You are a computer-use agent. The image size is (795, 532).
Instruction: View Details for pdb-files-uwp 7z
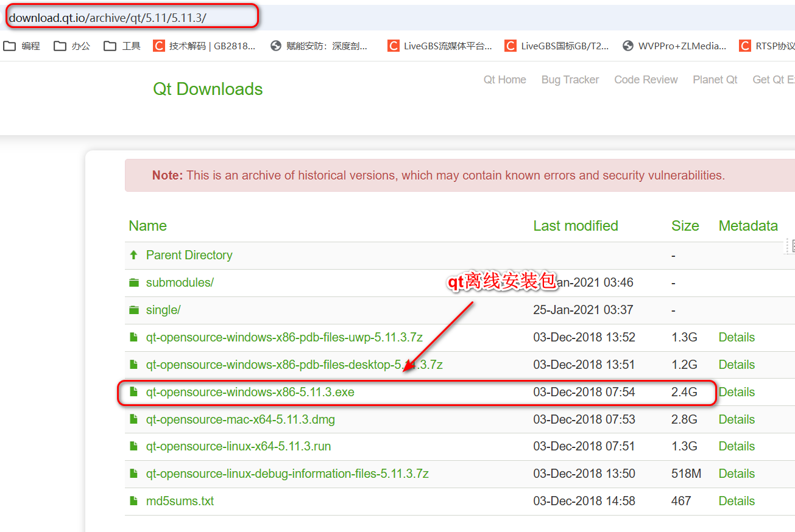tap(737, 337)
